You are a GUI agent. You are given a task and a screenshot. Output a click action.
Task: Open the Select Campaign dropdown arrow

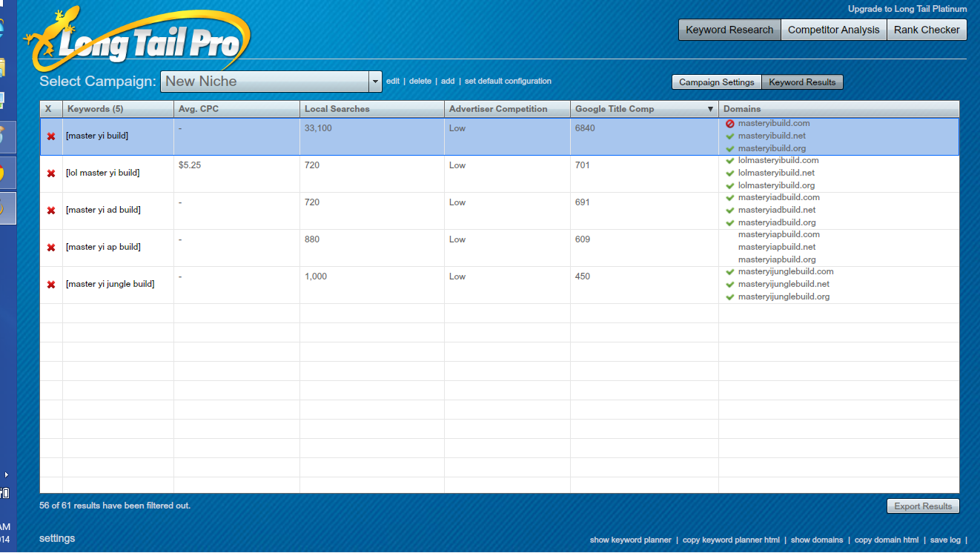click(375, 82)
